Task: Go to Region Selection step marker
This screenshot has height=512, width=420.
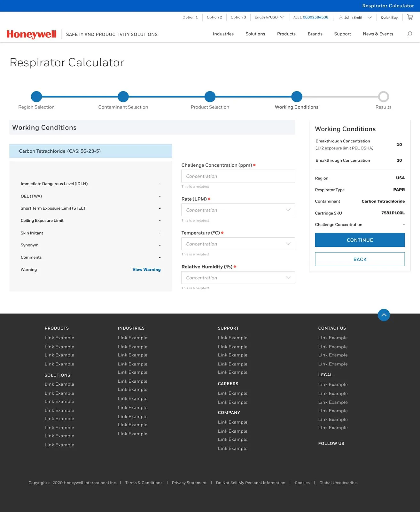Action: click(x=36, y=96)
